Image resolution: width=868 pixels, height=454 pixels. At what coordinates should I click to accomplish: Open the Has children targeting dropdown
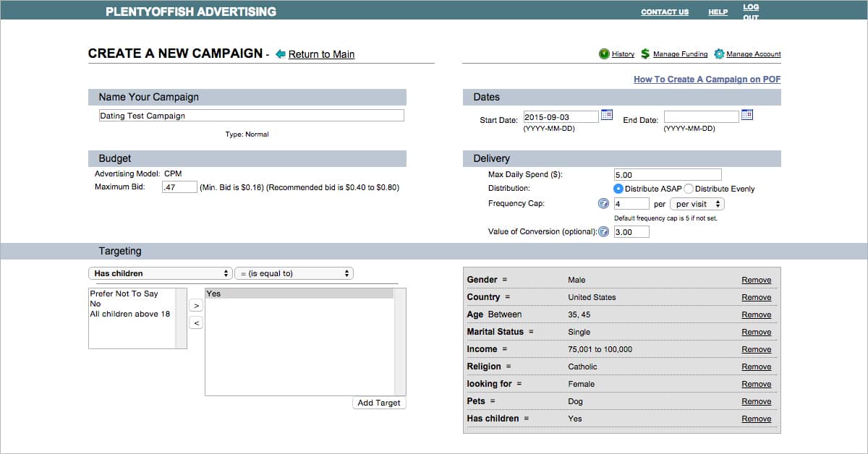(160, 273)
